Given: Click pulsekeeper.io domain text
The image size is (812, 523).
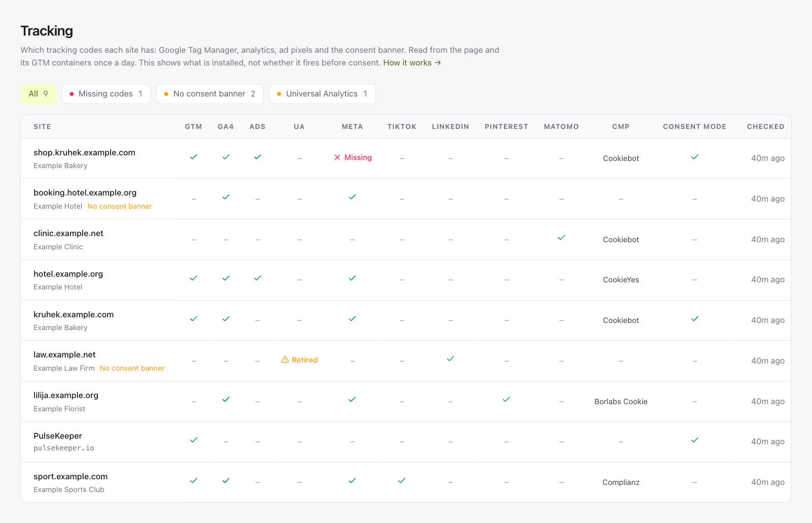Looking at the screenshot, I should click(x=64, y=448).
